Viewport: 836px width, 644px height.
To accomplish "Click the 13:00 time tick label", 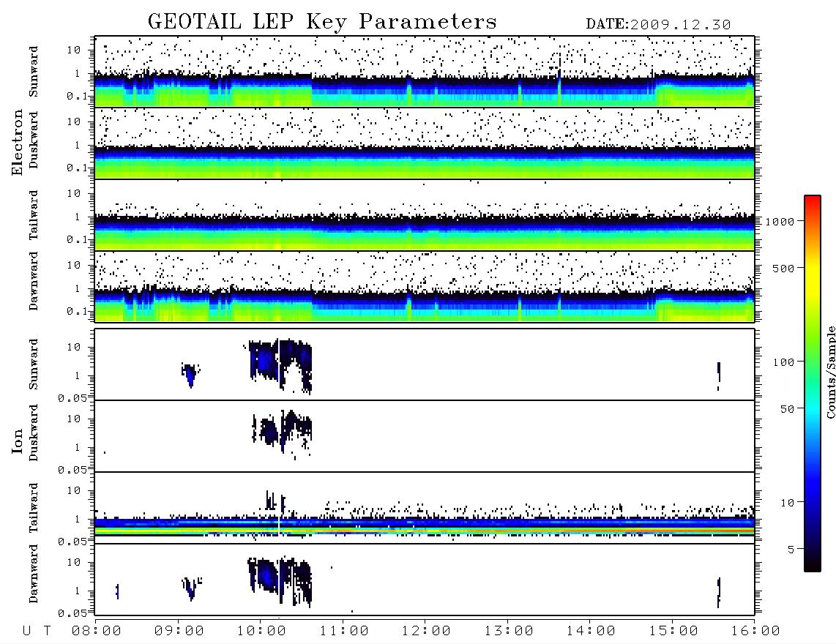I will (x=509, y=632).
